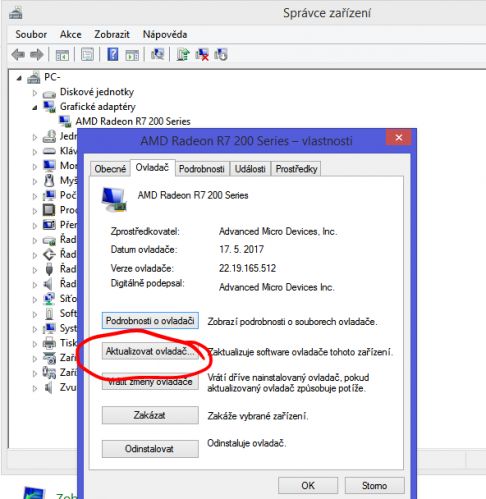Open the Nápověda menu
486x499 pixels.
[x=165, y=34]
